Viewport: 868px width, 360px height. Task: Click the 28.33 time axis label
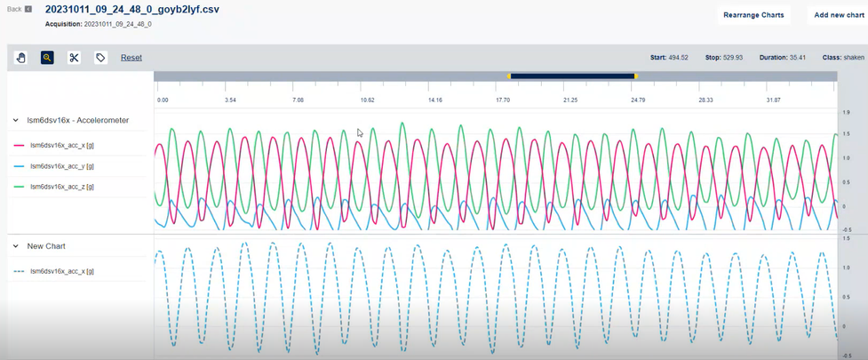point(705,100)
